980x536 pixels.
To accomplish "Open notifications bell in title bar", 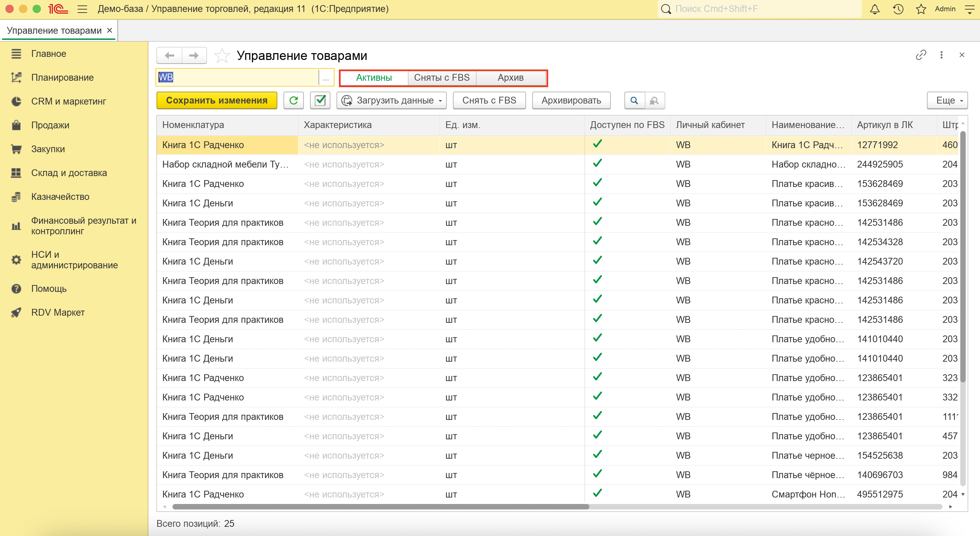I will point(875,9).
